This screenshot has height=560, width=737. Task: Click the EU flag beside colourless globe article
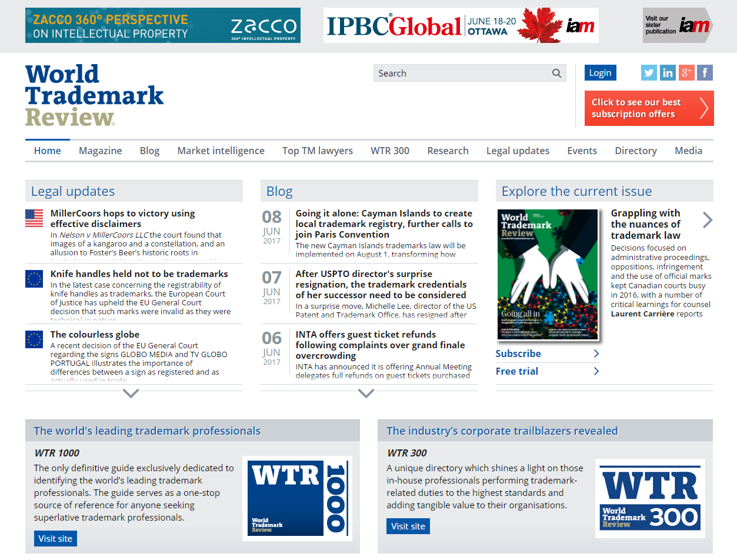34,339
